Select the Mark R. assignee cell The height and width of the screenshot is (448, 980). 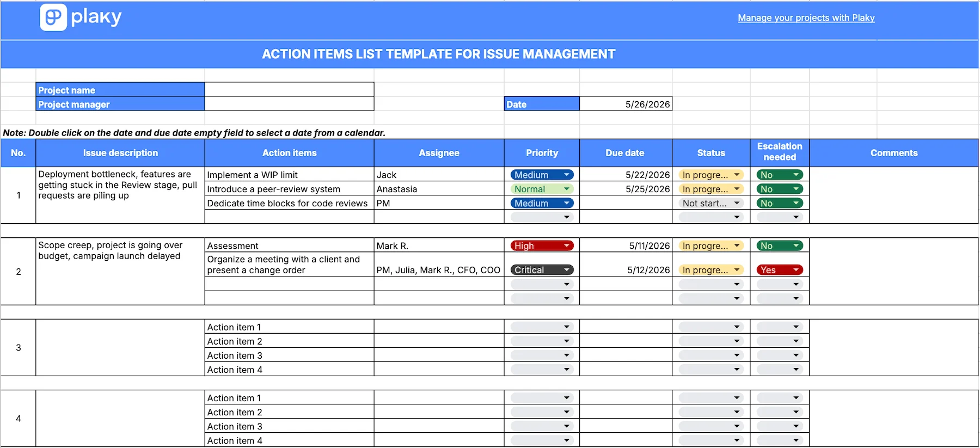[439, 246]
